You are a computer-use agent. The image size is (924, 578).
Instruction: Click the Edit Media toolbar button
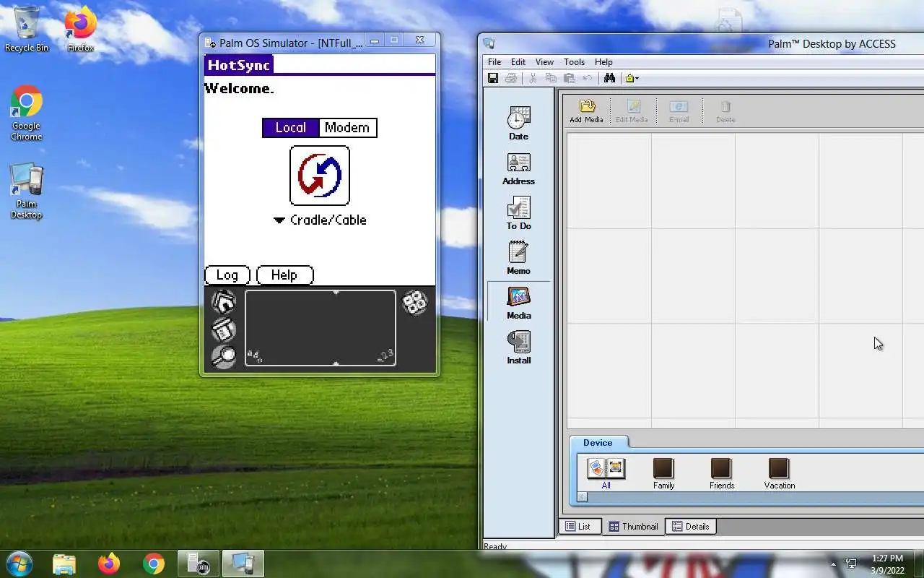(x=632, y=111)
